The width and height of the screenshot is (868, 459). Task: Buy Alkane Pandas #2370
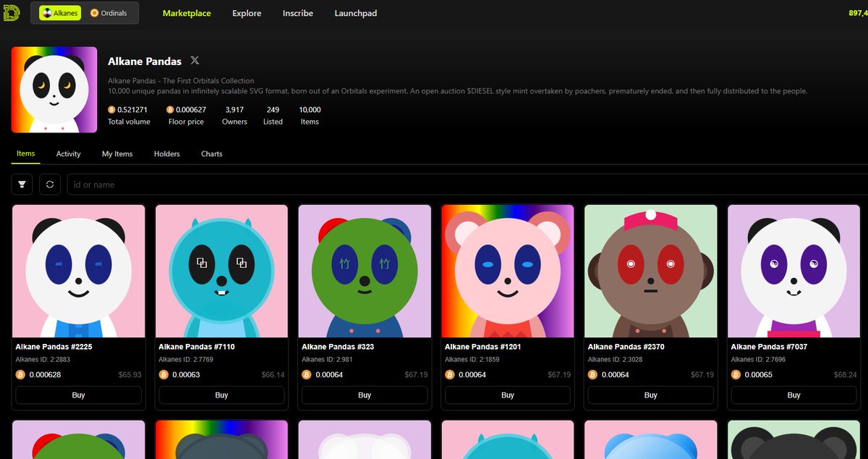651,395
